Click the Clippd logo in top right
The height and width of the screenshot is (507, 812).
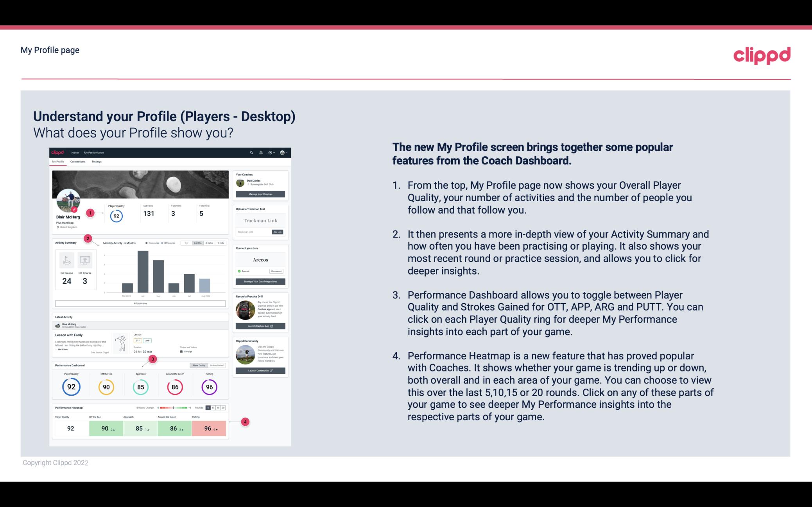pos(763,54)
